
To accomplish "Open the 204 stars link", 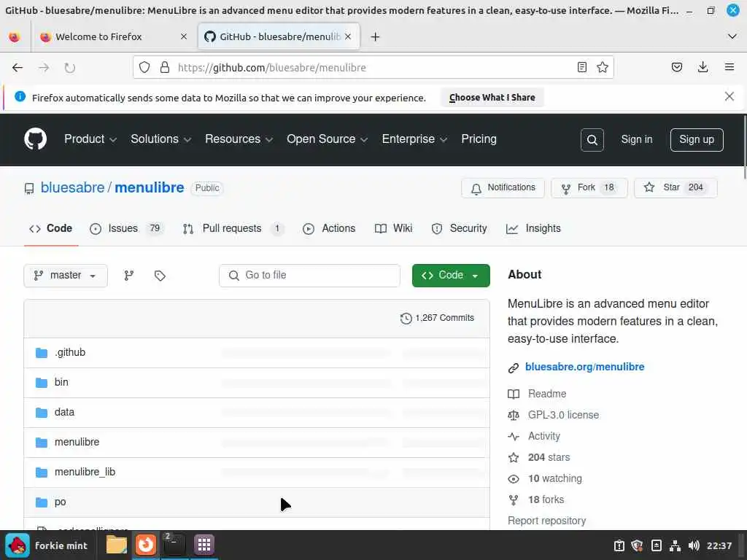I will point(539,457).
